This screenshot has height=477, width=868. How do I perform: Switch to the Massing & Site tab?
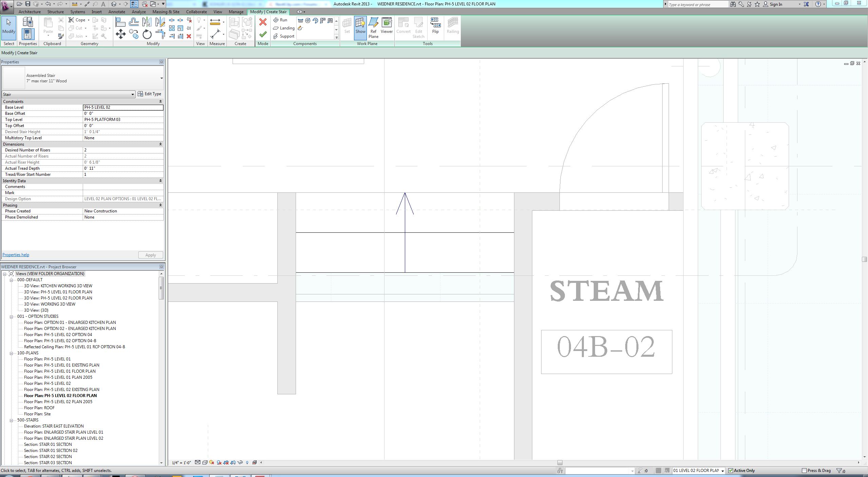(x=166, y=12)
